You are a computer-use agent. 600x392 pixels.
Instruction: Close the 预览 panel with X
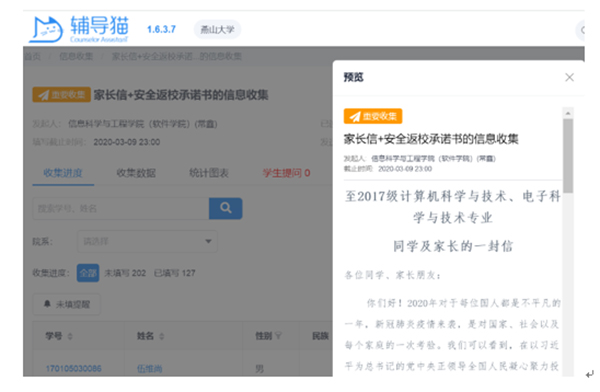point(569,77)
